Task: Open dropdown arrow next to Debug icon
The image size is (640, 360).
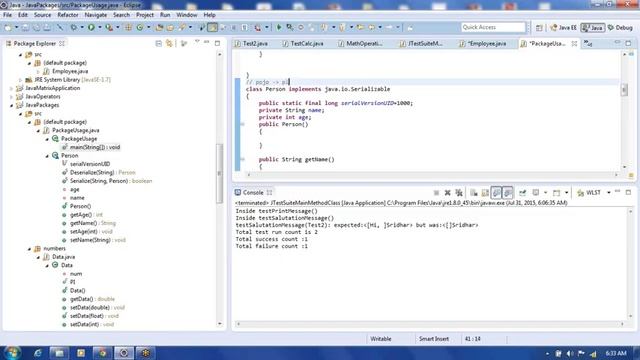Action: pyautogui.click(x=82, y=27)
